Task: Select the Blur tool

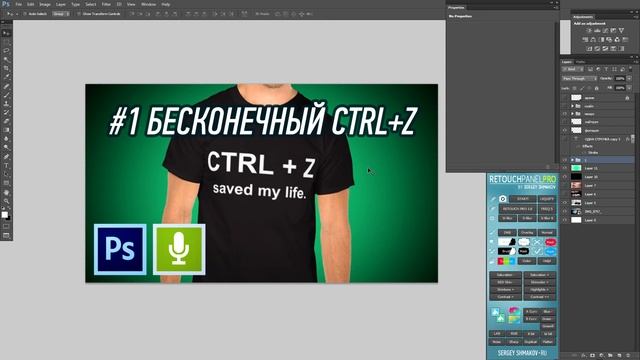Action: point(6,139)
